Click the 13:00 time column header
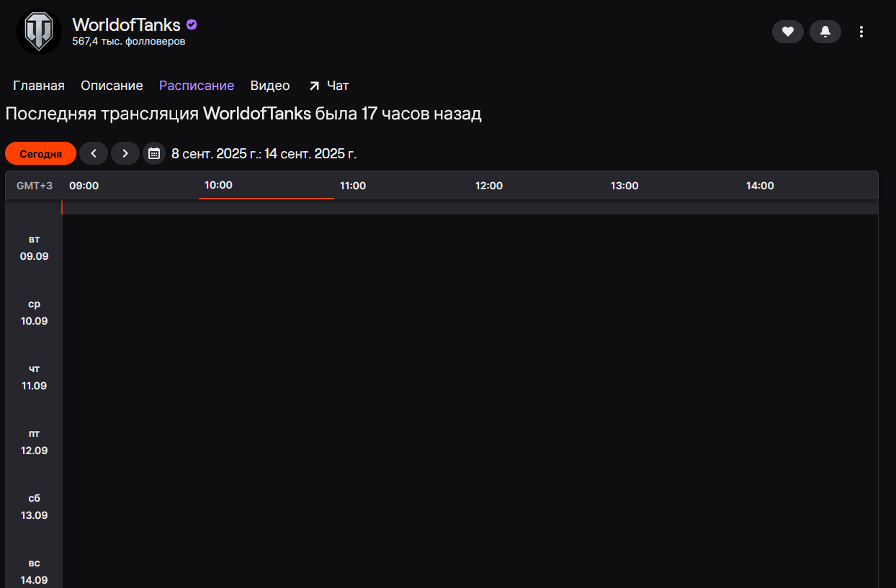This screenshot has height=588, width=896. pyautogui.click(x=624, y=186)
